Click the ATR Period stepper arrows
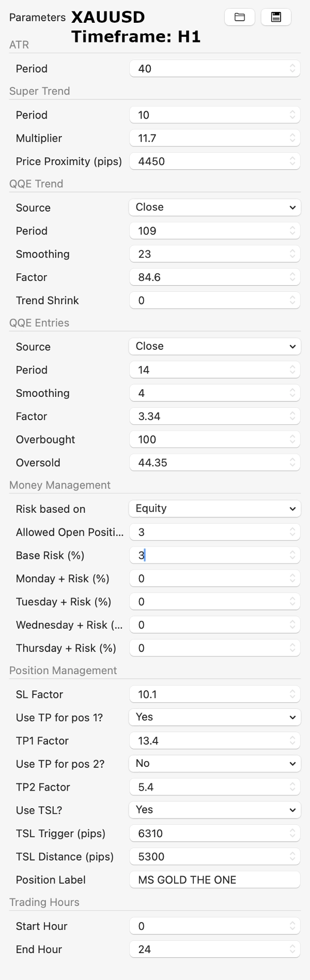This screenshot has height=980, width=310. pos(292,68)
